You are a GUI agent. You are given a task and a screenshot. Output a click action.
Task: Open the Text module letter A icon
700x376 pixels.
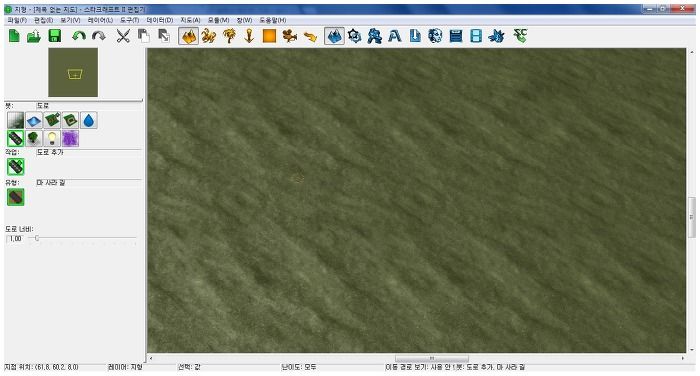pos(394,36)
